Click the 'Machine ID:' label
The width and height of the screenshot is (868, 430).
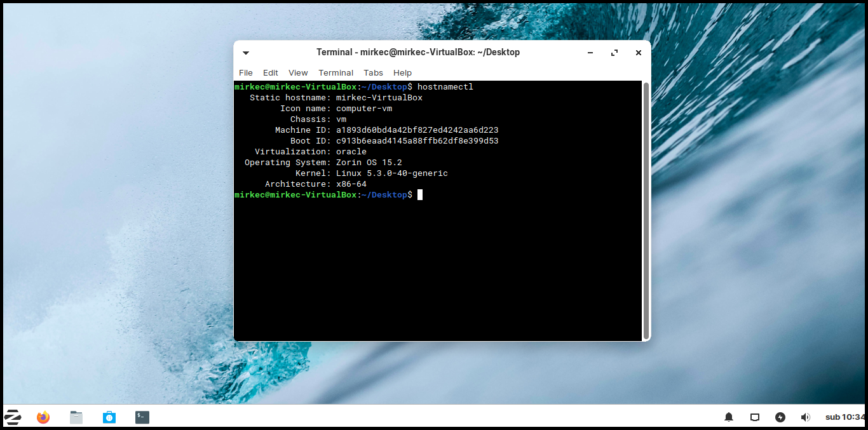coord(303,130)
